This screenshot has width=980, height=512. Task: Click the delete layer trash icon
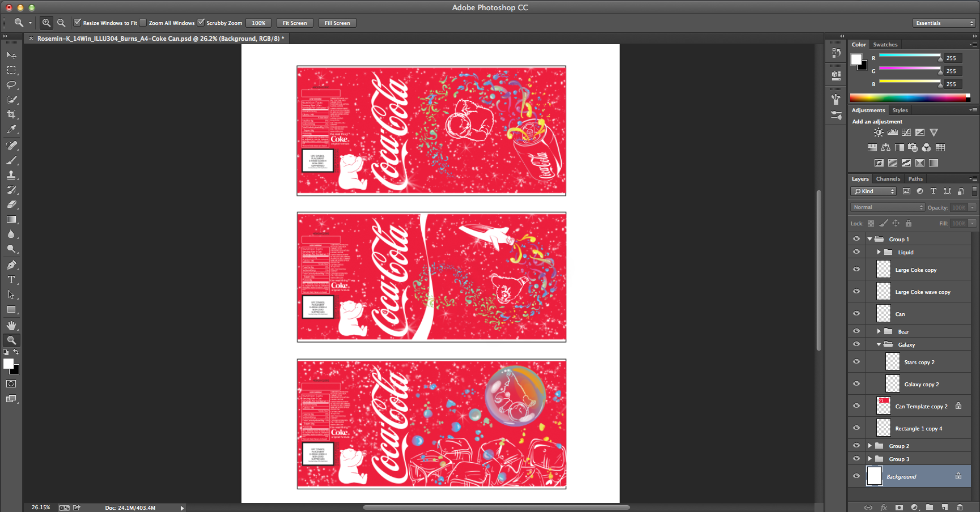coord(960,507)
